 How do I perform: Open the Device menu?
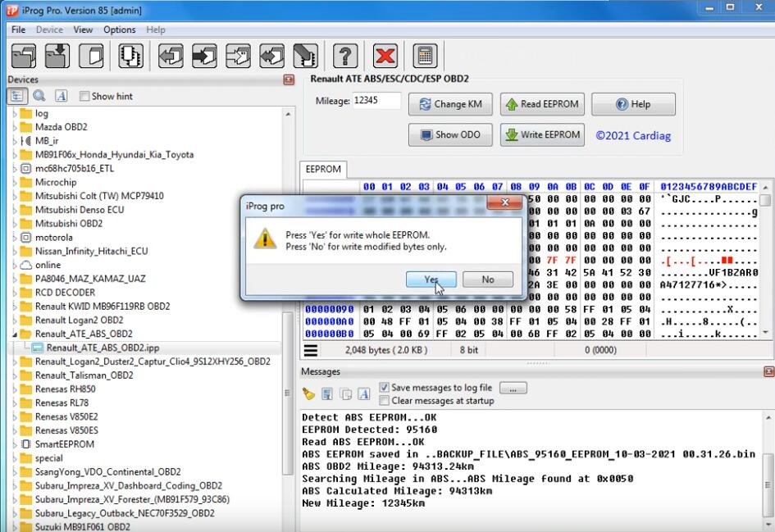tap(49, 30)
